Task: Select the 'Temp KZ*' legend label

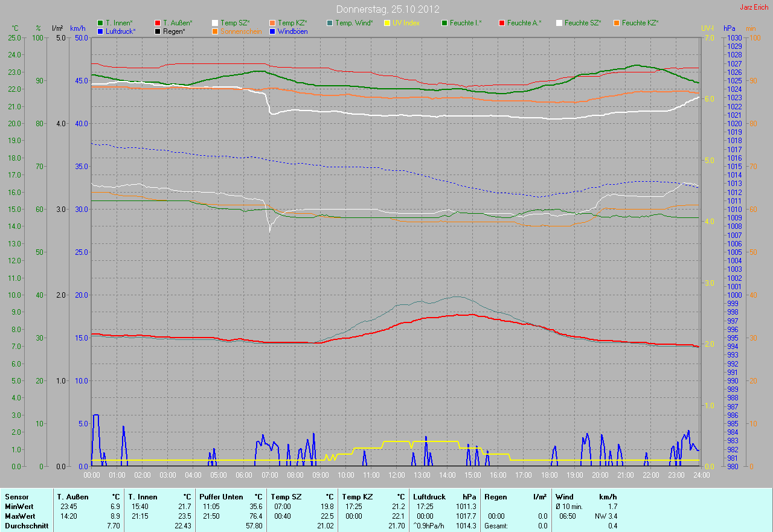Action: 292,23
